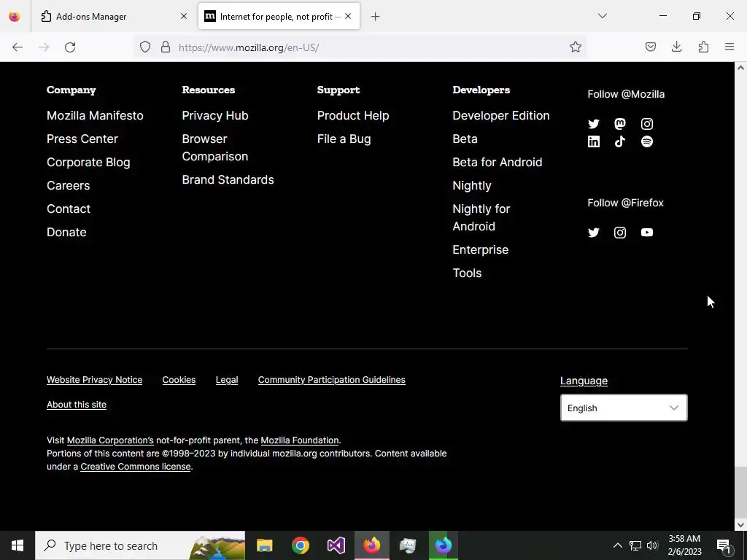Viewport: 747px width, 560px height.
Task: Open Firefox's YouTube icon
Action: [x=646, y=233]
